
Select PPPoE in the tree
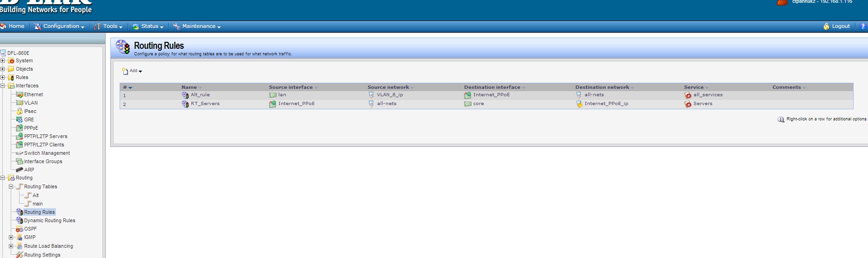point(31,128)
